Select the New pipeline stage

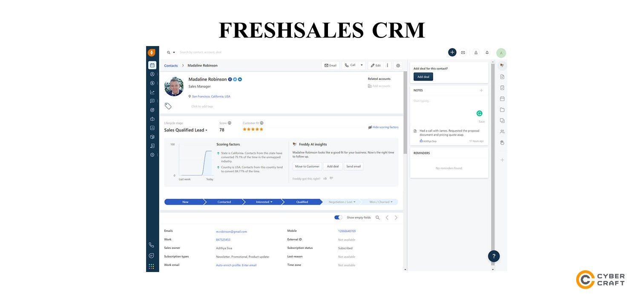[185, 202]
